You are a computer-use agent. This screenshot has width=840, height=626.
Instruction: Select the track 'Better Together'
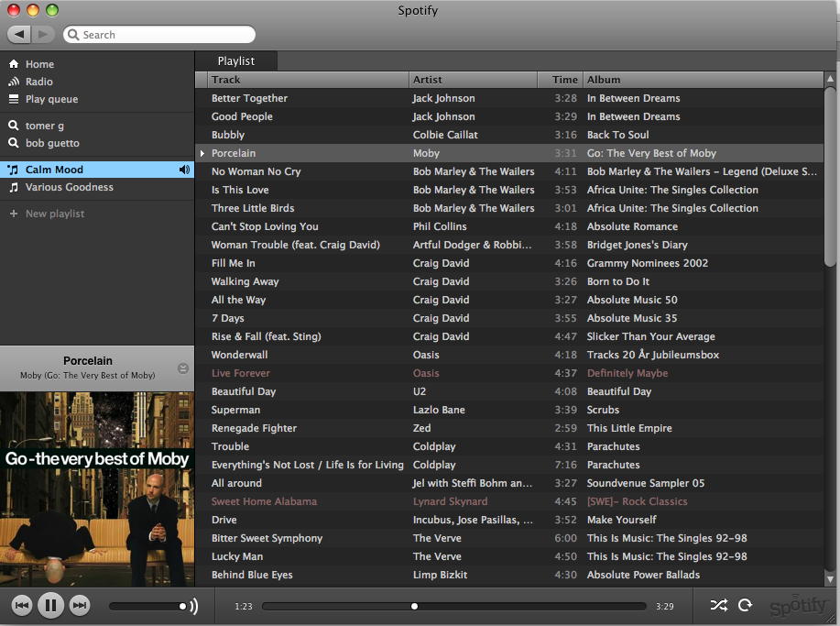pyautogui.click(x=249, y=98)
